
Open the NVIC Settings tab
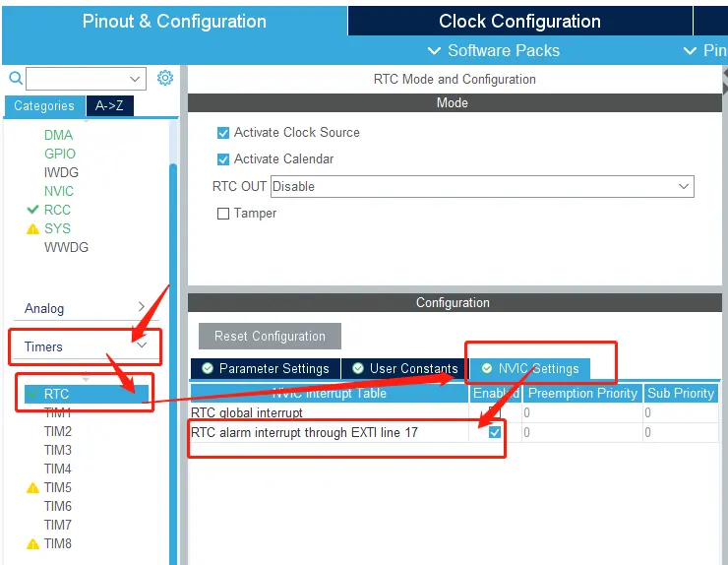coord(529,368)
